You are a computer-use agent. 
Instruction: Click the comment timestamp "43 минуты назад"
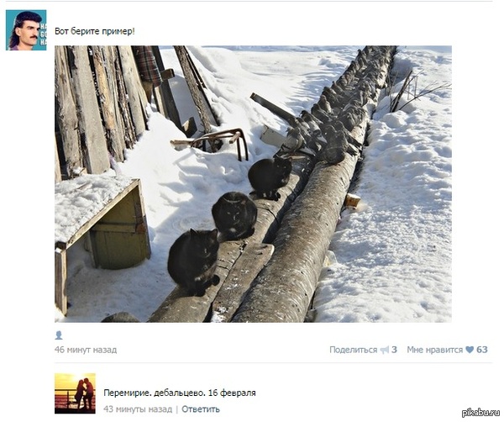[138, 409]
